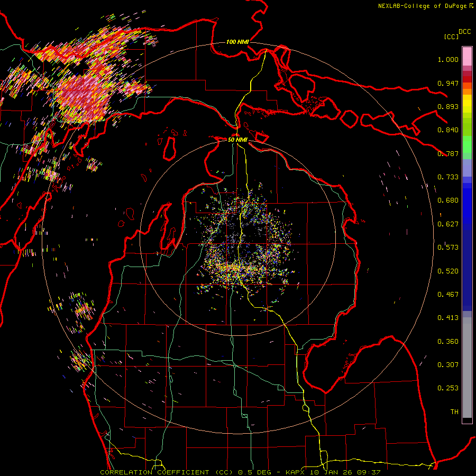Click the DCC product label above the scale

[465, 32]
